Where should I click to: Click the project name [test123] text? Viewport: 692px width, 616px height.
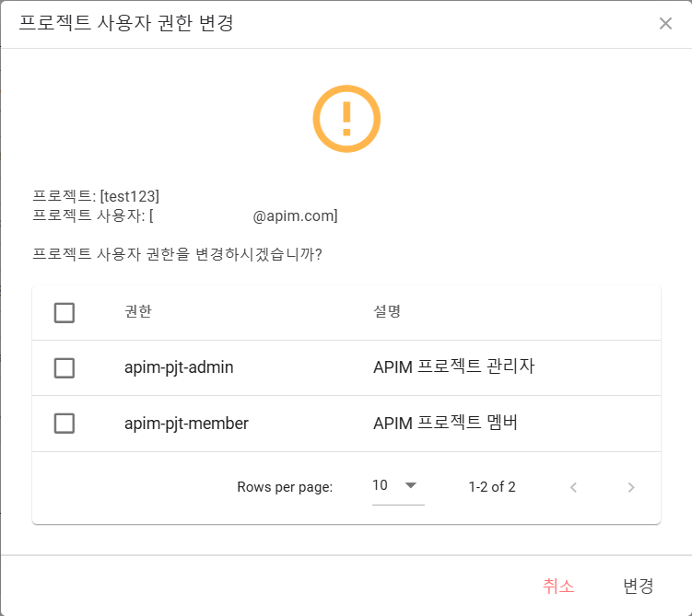pos(130,196)
